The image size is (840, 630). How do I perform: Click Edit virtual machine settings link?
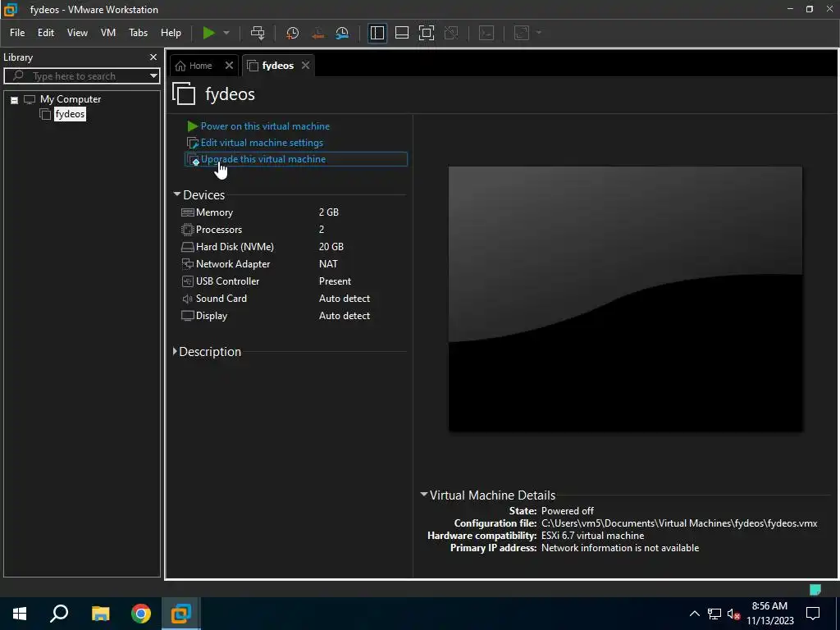(x=262, y=143)
